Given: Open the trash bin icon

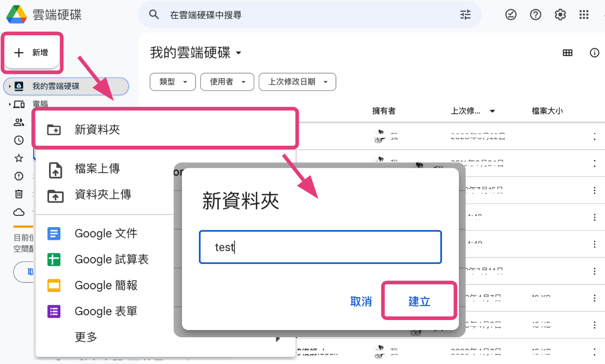Looking at the screenshot, I should click(19, 194).
